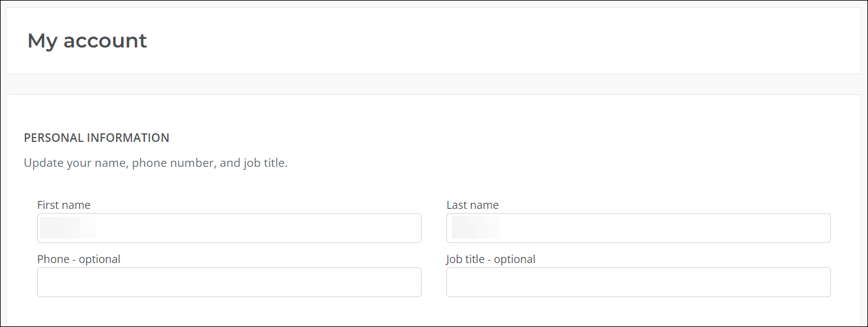Select the blurred value in First name
Image resolution: width=868 pixels, height=327 pixels.
(68, 228)
